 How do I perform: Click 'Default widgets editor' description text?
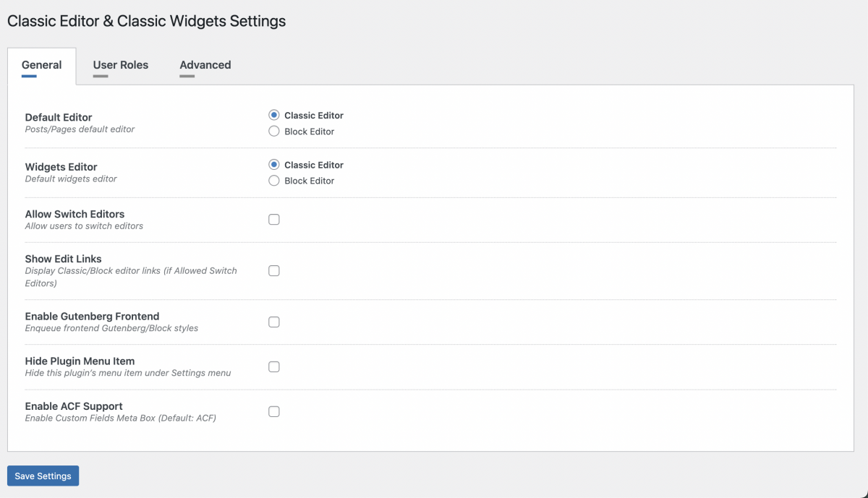point(71,179)
